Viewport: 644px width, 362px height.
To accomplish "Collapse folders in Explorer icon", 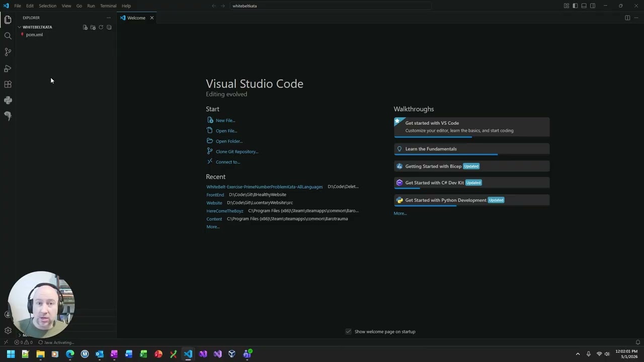I will [x=109, y=27].
